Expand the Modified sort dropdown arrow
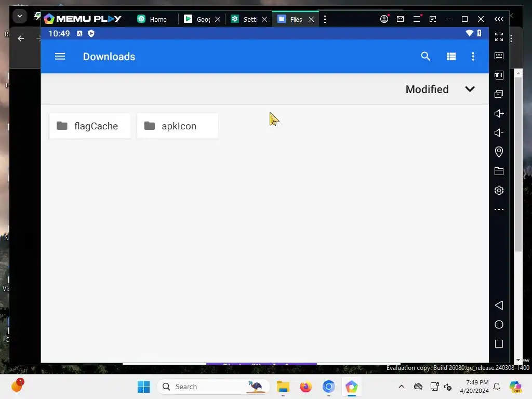The height and width of the screenshot is (399, 532). [x=470, y=89]
